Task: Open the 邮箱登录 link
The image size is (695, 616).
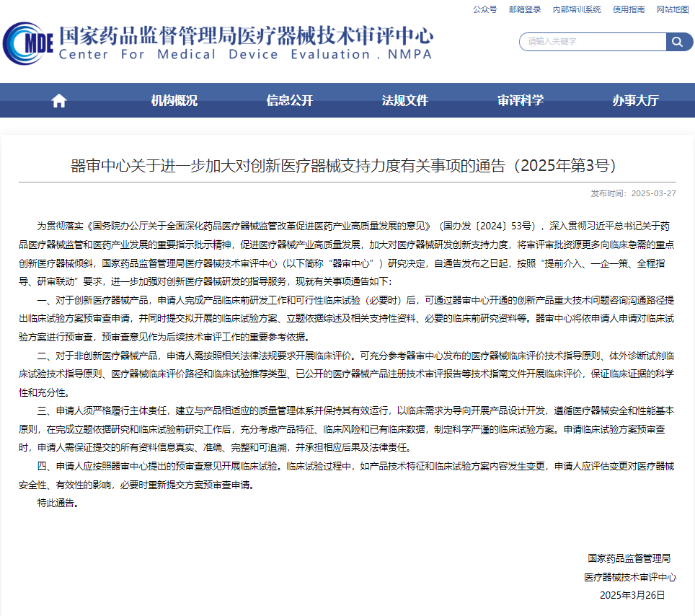Action: [525, 9]
